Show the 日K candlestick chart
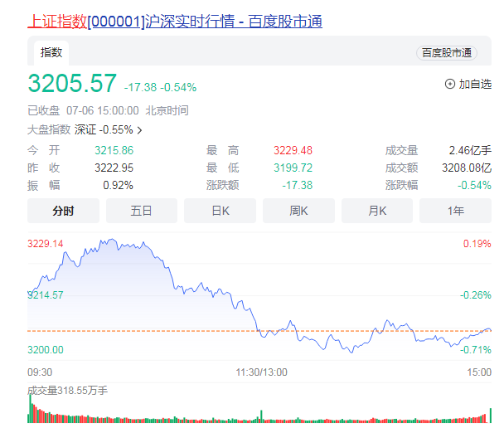This screenshot has width=504, height=428. tap(220, 212)
